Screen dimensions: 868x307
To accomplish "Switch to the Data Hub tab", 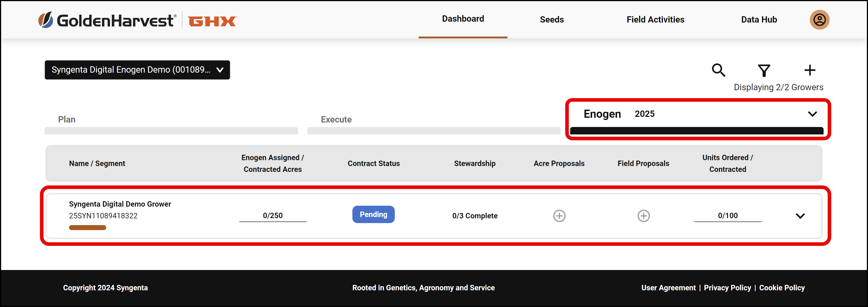I will pos(758,20).
